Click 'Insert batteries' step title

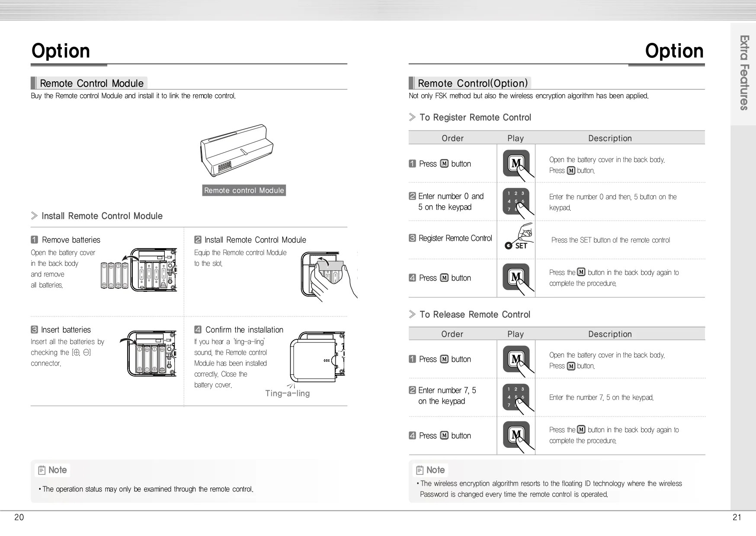click(x=66, y=330)
